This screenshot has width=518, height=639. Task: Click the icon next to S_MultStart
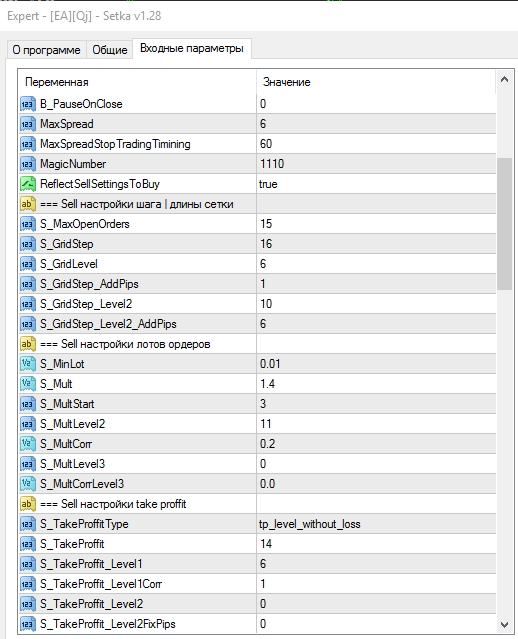click(x=28, y=404)
